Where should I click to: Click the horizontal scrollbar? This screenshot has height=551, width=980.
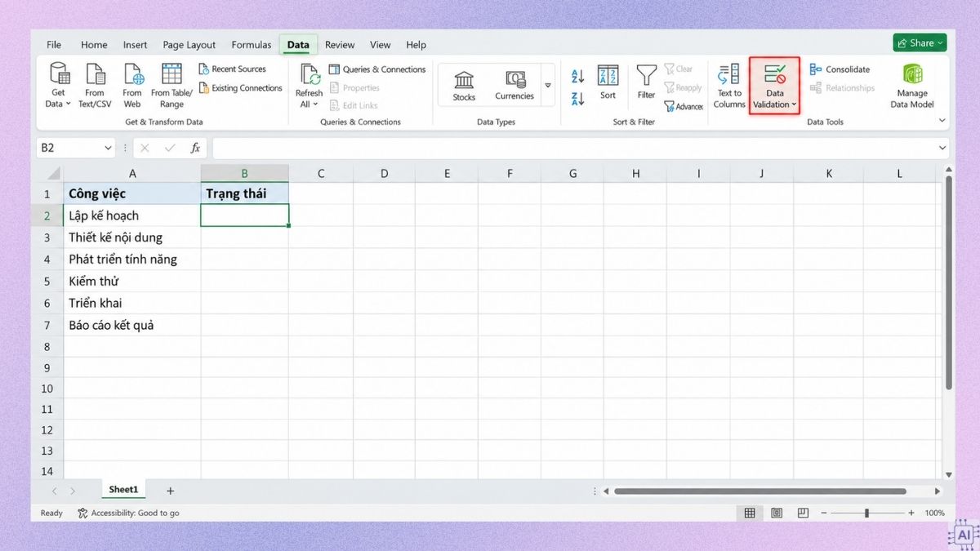pos(759,491)
